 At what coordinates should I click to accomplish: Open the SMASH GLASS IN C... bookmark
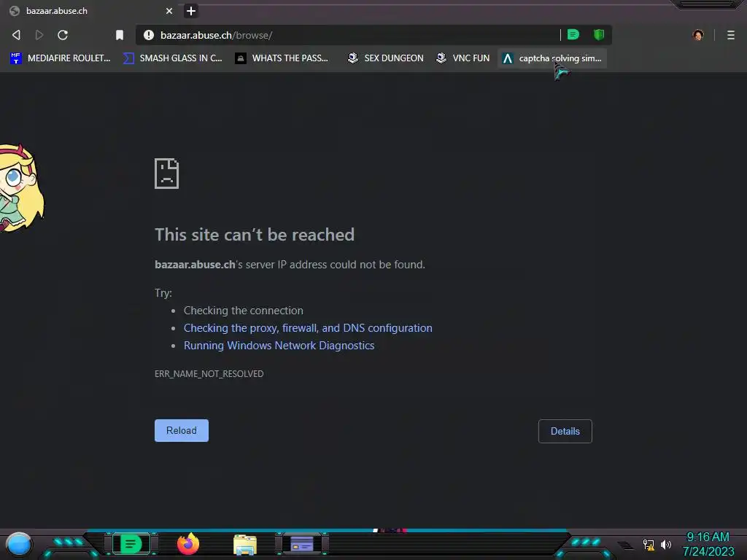pos(172,58)
